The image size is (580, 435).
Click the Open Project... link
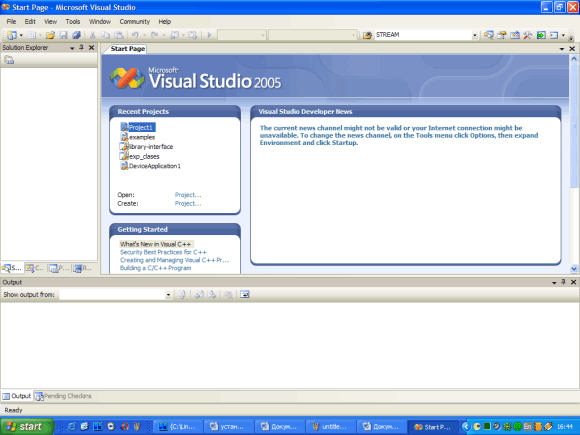click(x=188, y=195)
